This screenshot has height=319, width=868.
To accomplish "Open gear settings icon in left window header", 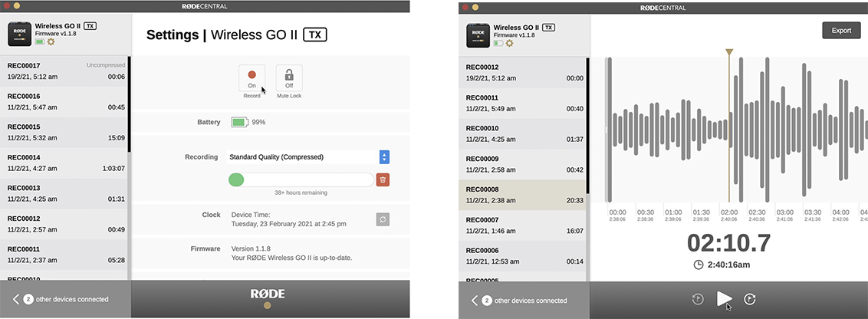I will (x=51, y=41).
